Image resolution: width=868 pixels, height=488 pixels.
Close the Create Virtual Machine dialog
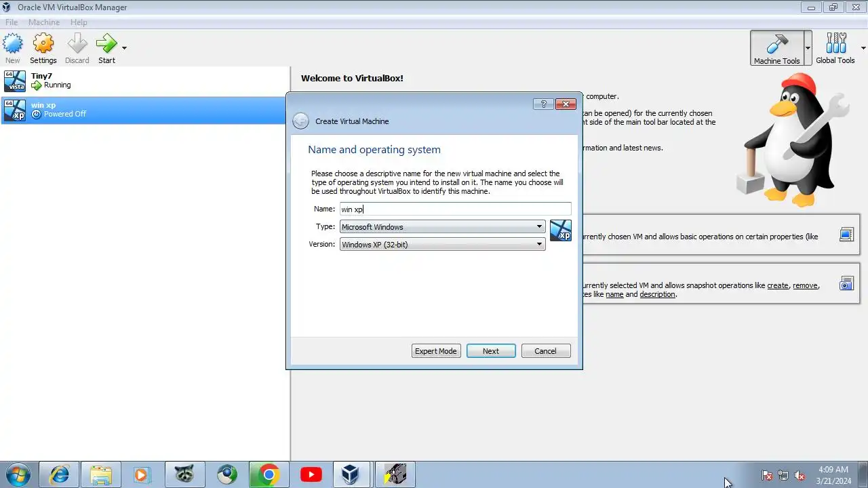point(566,104)
